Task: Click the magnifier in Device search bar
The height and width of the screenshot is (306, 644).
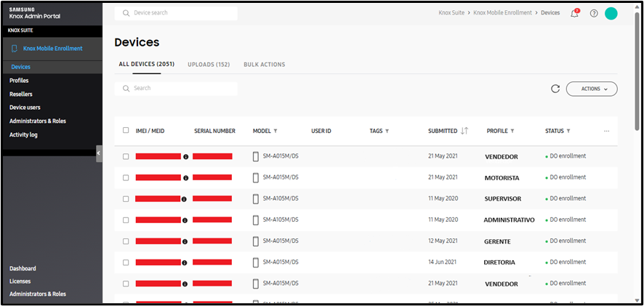Action: tap(126, 13)
